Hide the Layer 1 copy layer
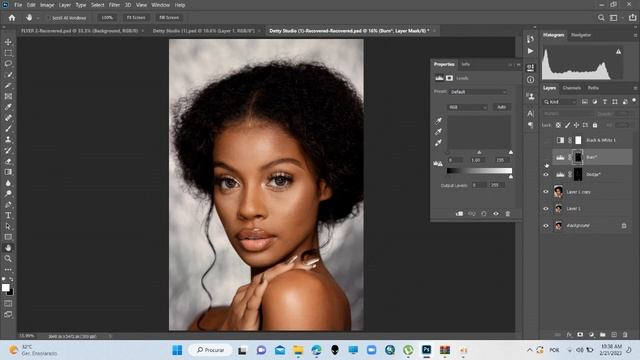Viewport: 640px width, 360px height. 546,191
